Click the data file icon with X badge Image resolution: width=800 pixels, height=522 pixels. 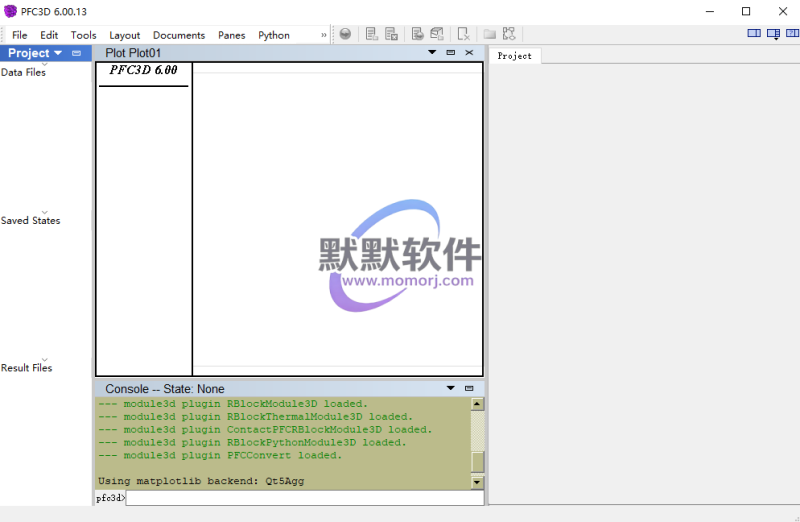[391, 34]
